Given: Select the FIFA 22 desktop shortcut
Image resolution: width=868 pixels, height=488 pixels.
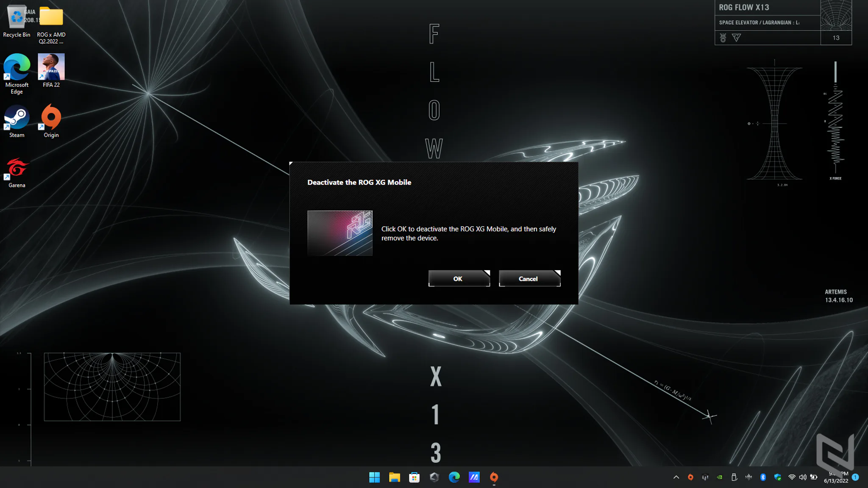Looking at the screenshot, I should pyautogui.click(x=51, y=71).
